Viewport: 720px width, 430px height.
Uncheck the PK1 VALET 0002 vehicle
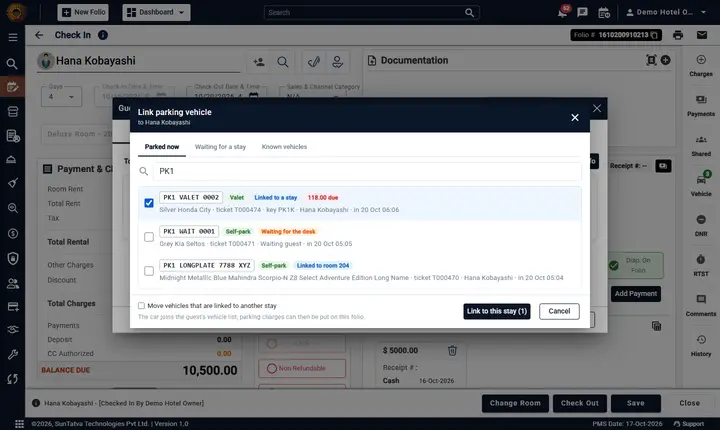pos(149,203)
